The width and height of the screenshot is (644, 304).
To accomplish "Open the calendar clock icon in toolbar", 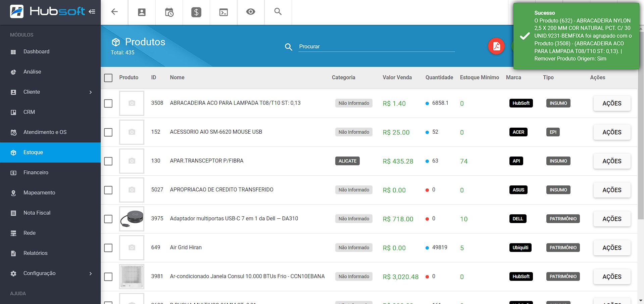I will coord(169,12).
